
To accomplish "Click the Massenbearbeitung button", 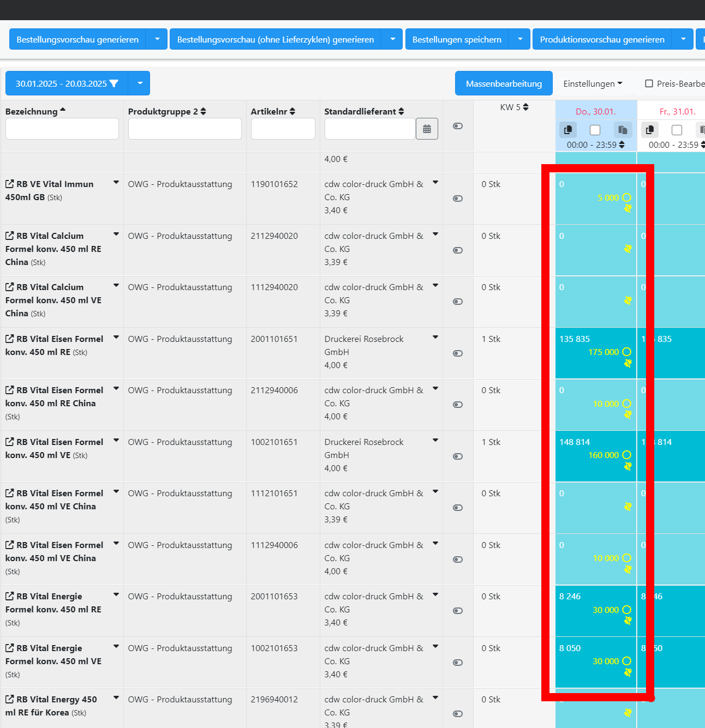I will [x=504, y=83].
